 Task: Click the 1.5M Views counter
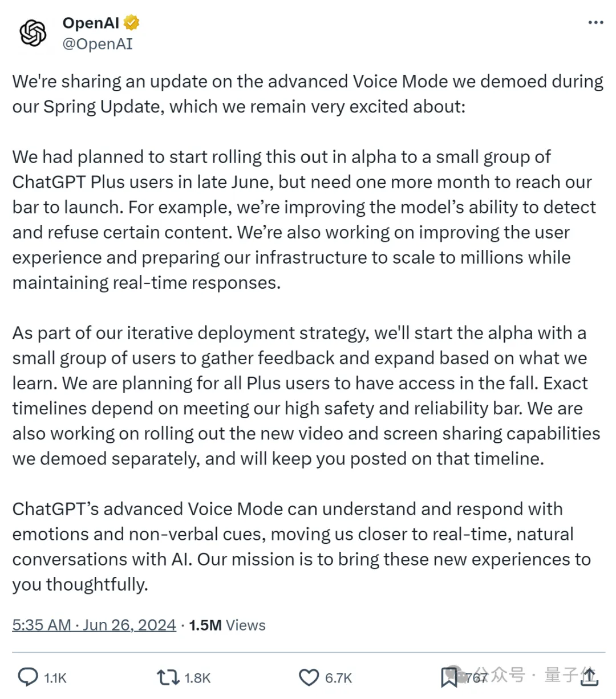[227, 625]
